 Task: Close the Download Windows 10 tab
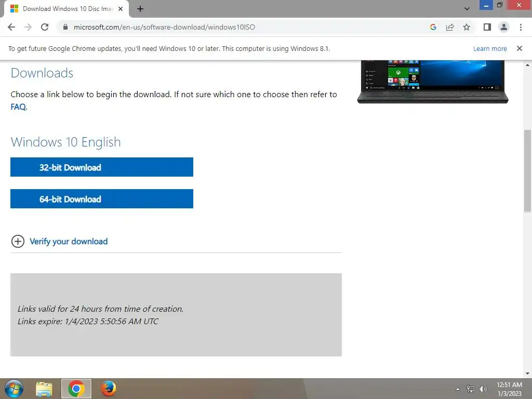click(121, 9)
